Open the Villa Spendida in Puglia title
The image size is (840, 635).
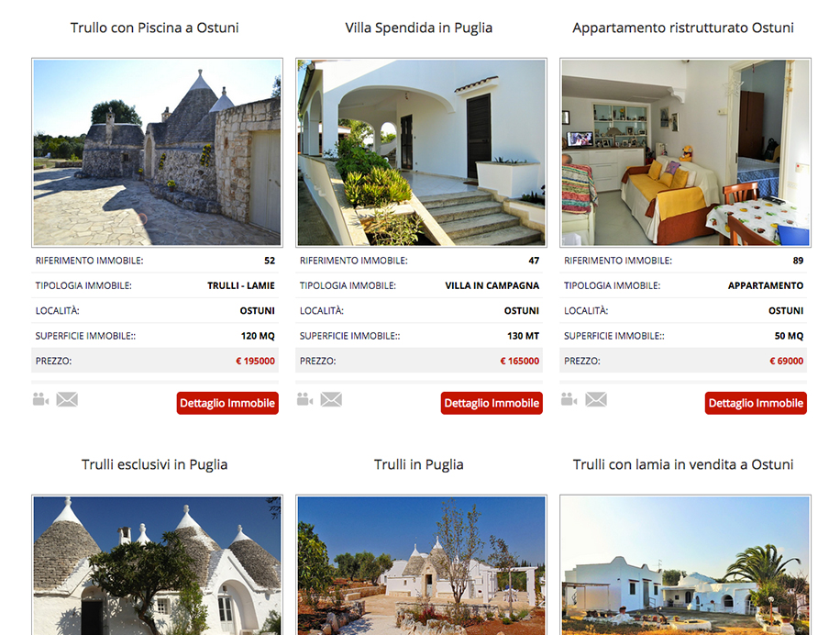[x=419, y=28]
